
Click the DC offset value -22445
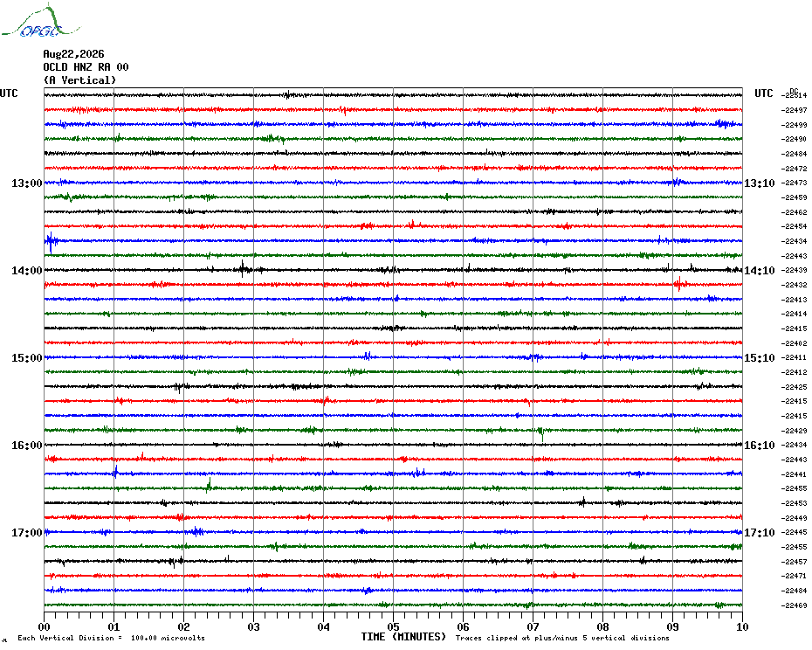click(x=795, y=532)
